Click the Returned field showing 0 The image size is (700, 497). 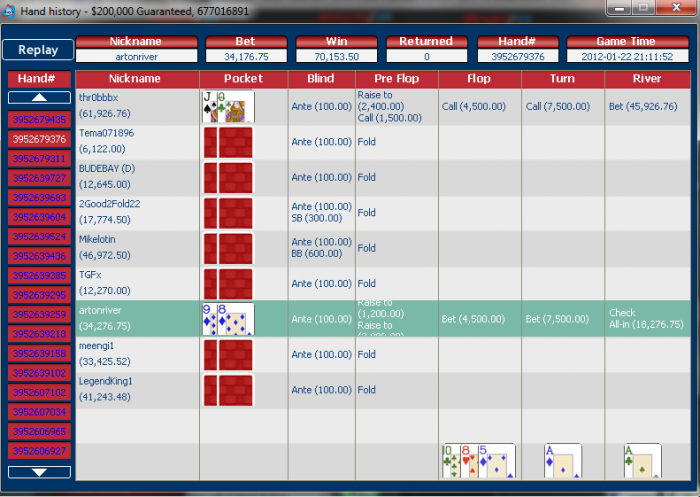coord(427,57)
